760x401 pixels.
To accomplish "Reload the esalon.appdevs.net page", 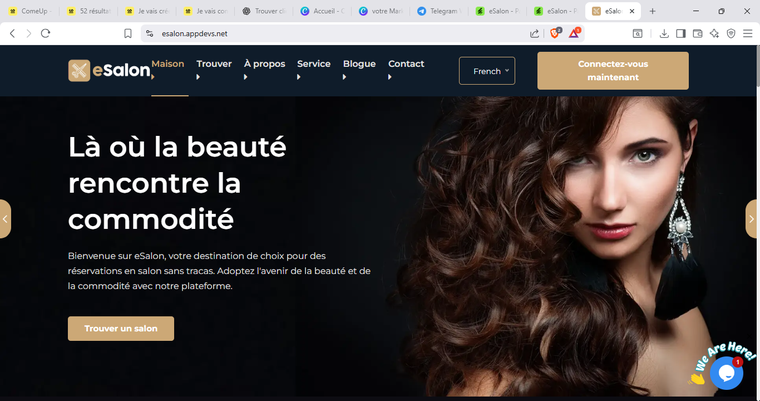I will (x=46, y=33).
